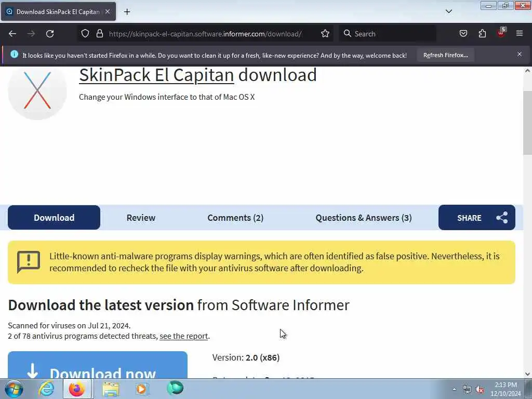Switch to the Review tab
Image resolution: width=532 pixels, height=399 pixels.
point(141,218)
